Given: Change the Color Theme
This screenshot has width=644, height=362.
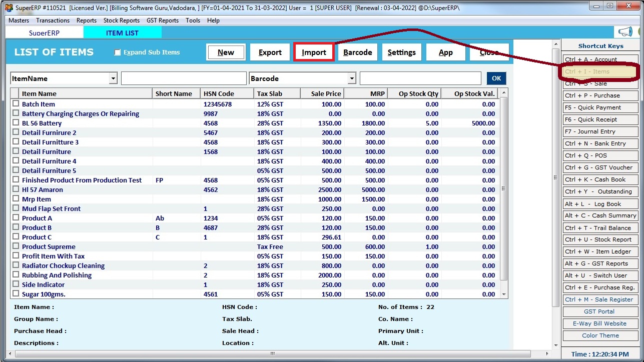Looking at the screenshot, I should (600, 335).
